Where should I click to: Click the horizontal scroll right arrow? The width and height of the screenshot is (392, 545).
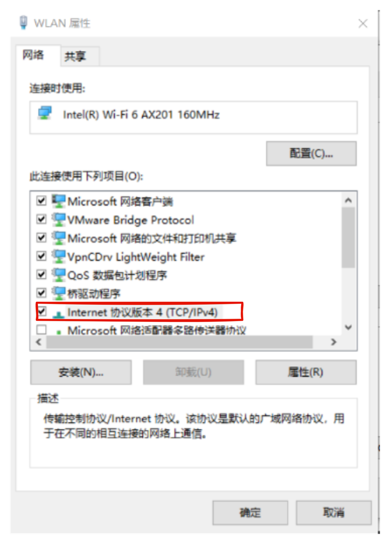coord(334,342)
